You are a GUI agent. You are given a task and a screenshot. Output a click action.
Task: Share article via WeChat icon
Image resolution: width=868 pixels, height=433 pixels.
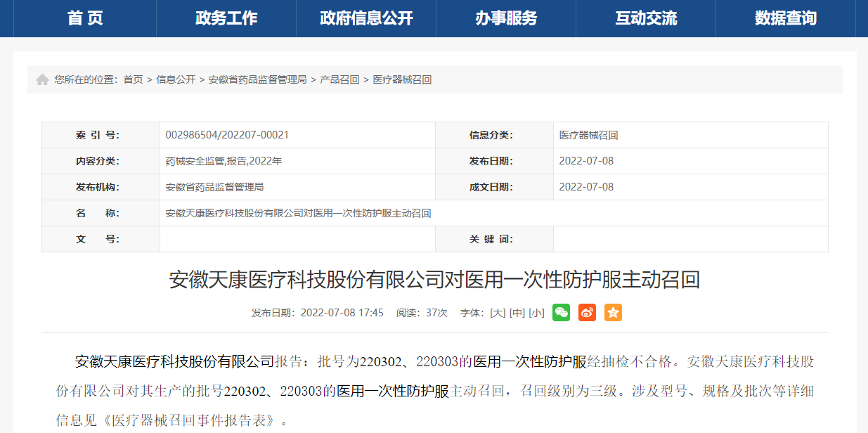click(x=561, y=313)
